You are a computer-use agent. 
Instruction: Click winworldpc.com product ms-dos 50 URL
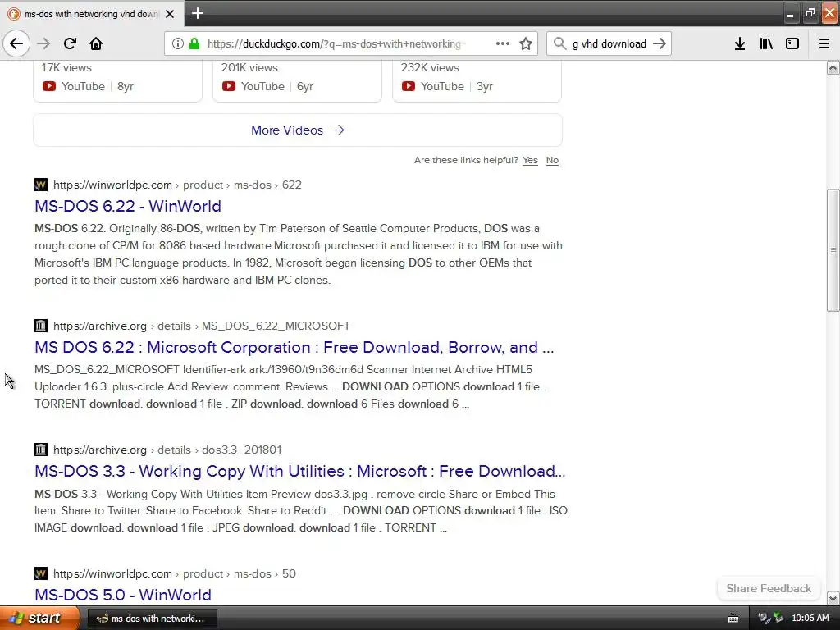pos(174,573)
